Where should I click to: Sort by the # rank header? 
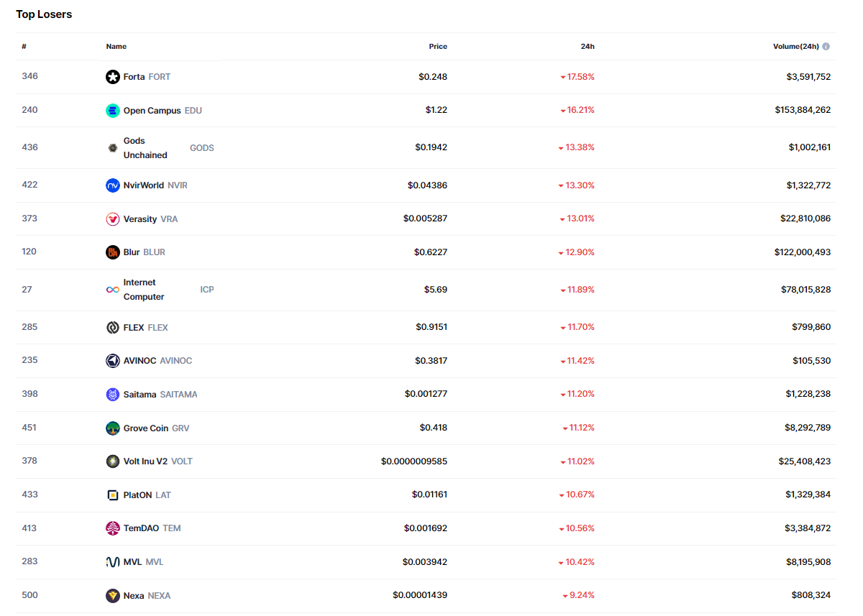(24, 47)
